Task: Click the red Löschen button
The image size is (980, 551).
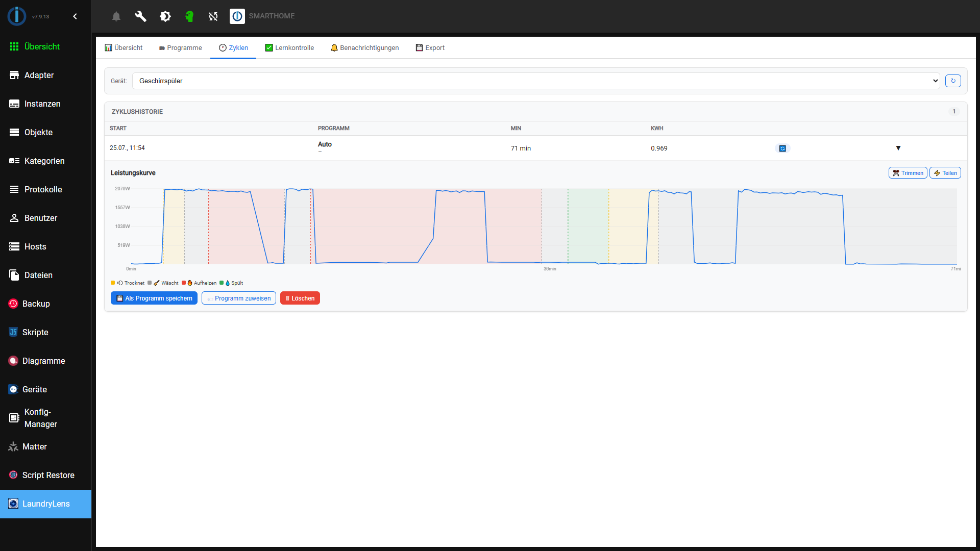Action: [x=300, y=298]
